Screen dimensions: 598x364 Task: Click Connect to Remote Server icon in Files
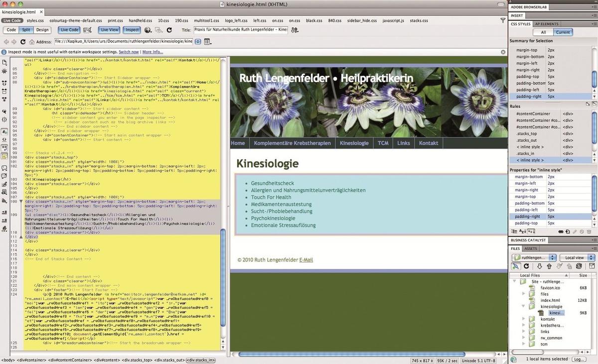tap(516, 266)
